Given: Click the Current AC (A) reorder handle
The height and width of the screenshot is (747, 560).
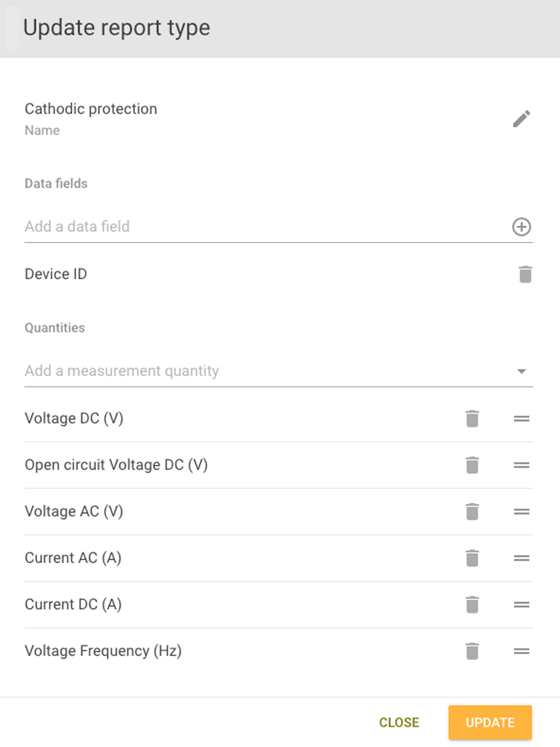Looking at the screenshot, I should click(521, 558).
